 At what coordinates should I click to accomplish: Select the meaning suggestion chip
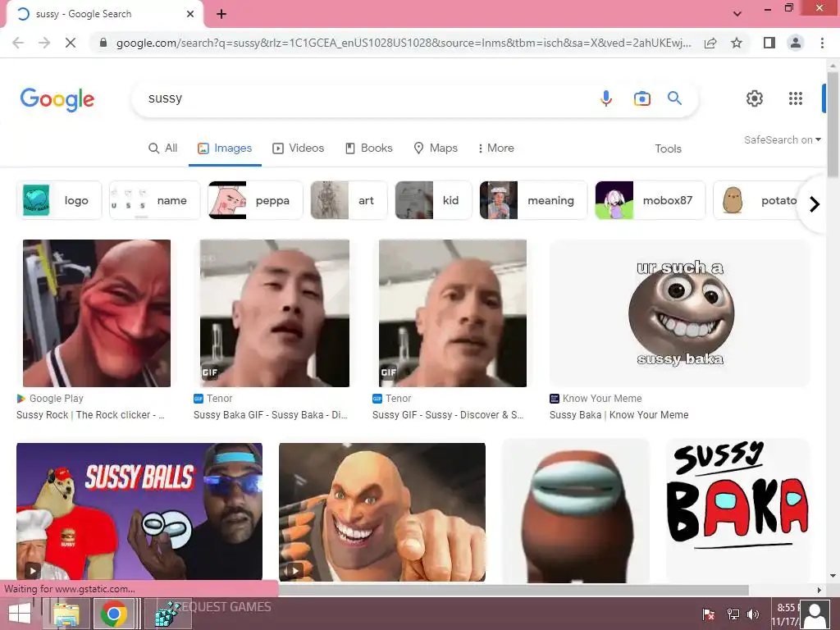tap(533, 200)
